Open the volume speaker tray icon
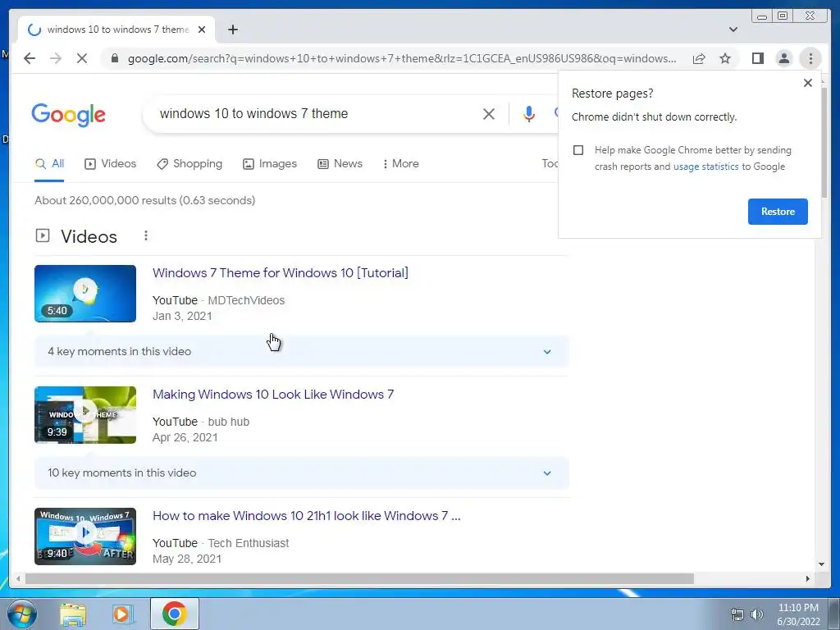The image size is (840, 630). [757, 614]
